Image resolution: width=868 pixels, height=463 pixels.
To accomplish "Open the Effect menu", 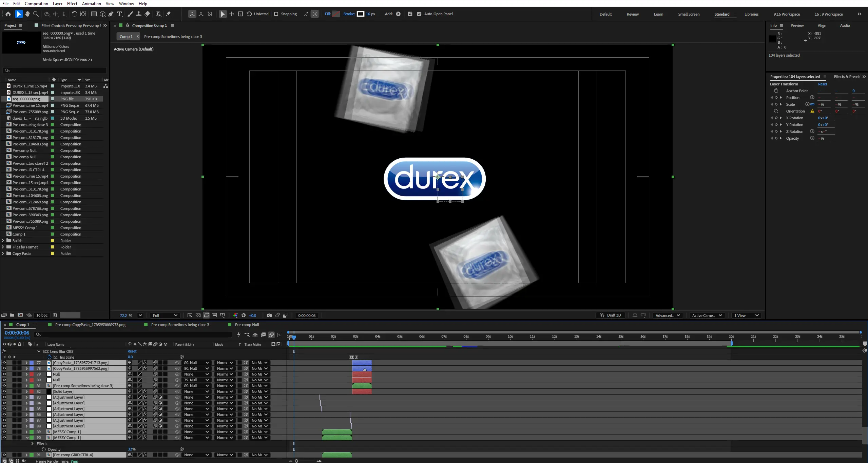I will click(72, 4).
